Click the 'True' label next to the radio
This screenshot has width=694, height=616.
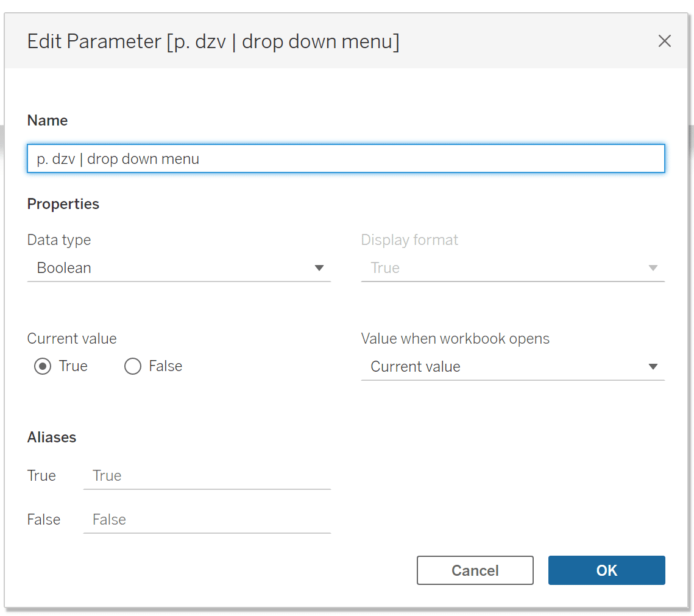click(73, 366)
